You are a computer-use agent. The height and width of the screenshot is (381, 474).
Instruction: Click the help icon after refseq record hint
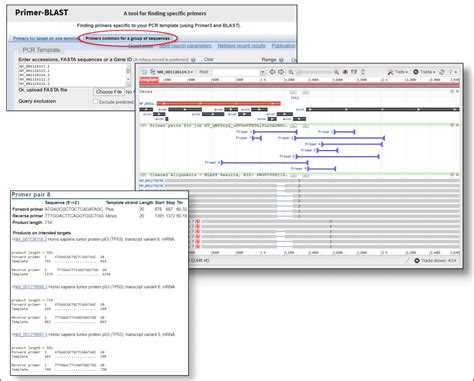(x=193, y=60)
